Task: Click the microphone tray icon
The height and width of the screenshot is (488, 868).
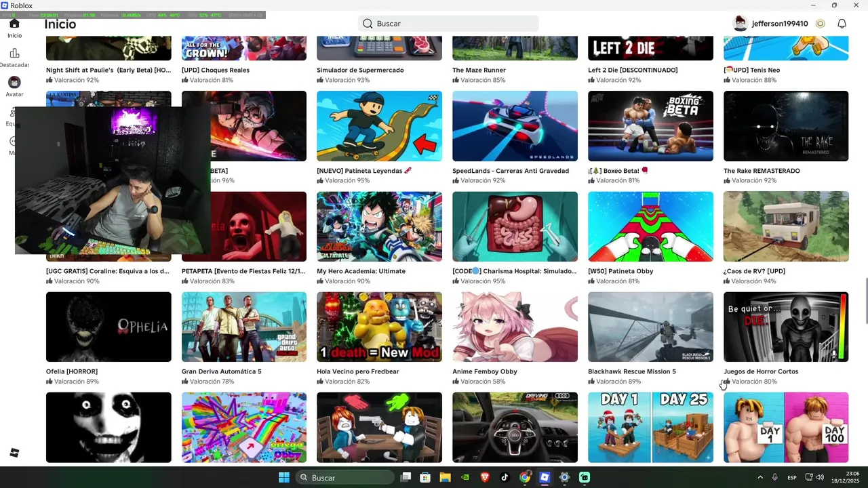Action: 774,477
